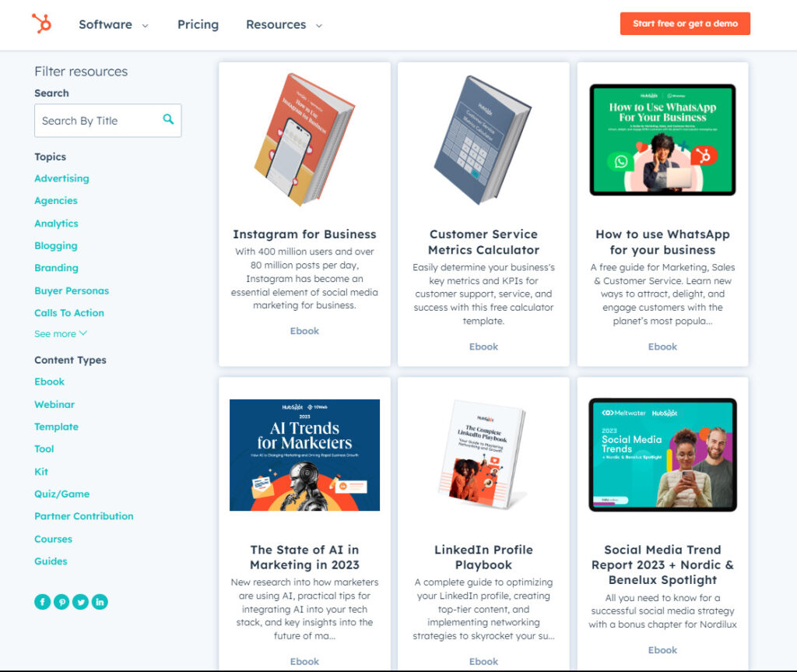Click Customer Service Metrics Calculator title
The image size is (797, 672).
483,242
